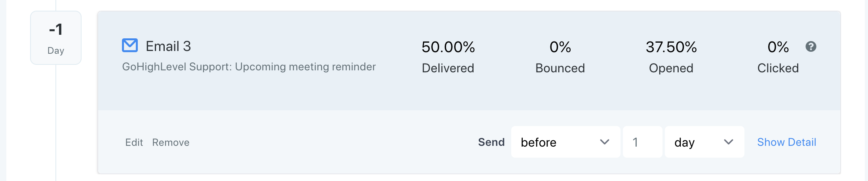Click the 'Opened' label text
This screenshot has width=868, height=181.
[x=671, y=68]
